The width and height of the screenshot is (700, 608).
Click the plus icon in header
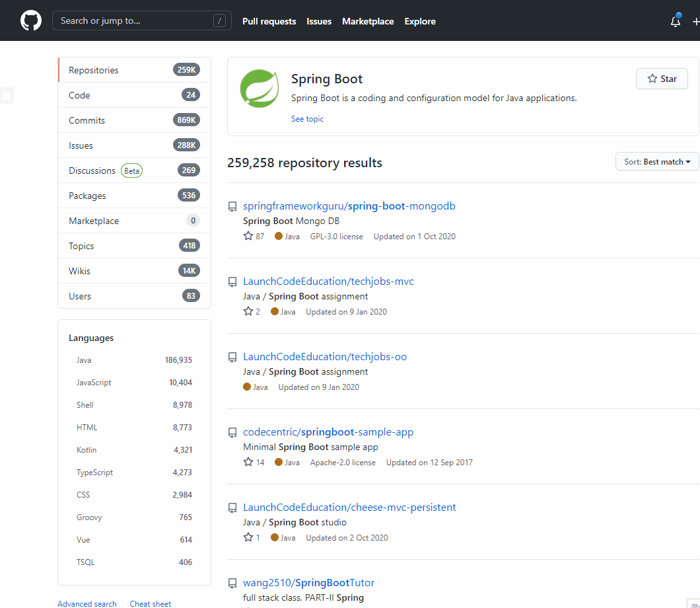point(695,21)
